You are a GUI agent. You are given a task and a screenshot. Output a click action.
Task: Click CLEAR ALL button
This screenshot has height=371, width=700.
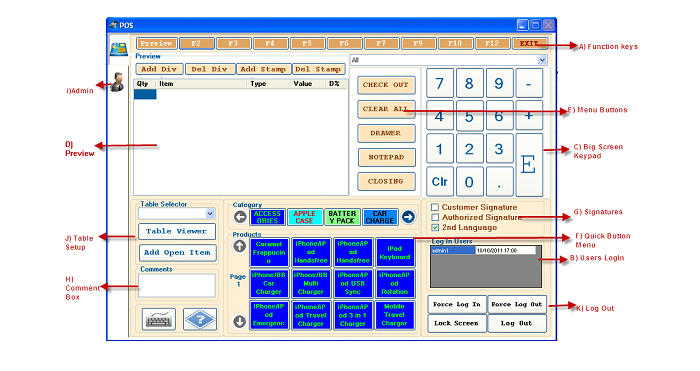coord(386,109)
